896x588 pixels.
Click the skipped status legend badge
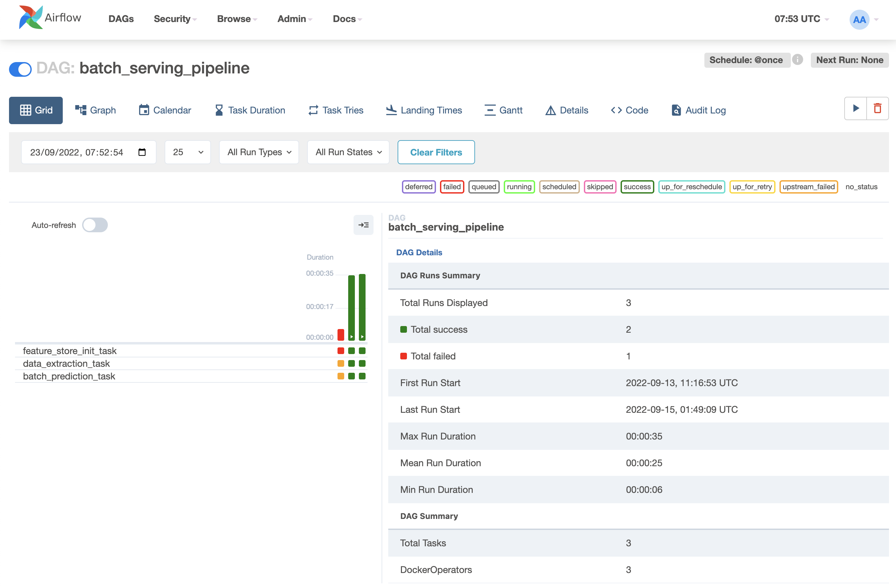600,187
